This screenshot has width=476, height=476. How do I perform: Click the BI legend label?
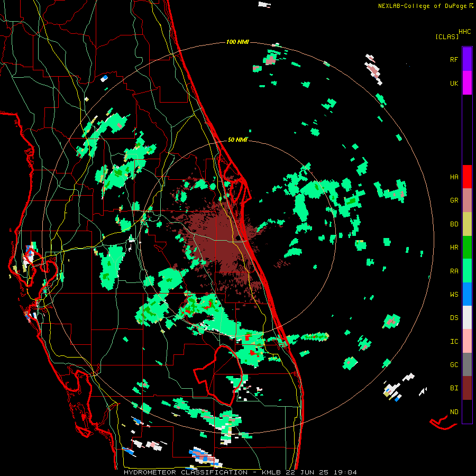454,388
